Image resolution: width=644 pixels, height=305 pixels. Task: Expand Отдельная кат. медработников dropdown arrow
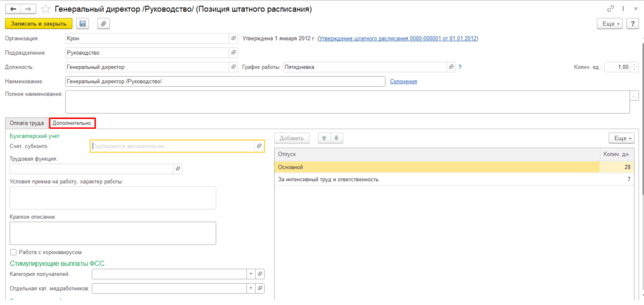point(251,289)
